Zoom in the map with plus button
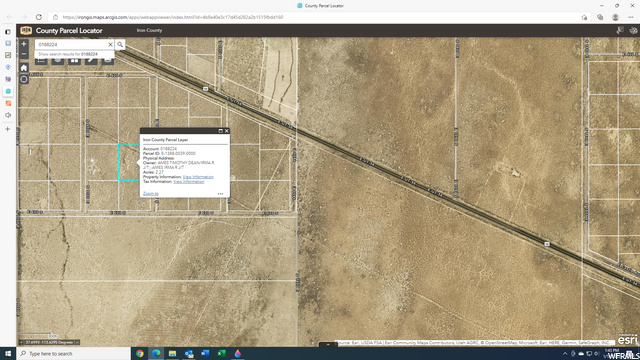 click(x=24, y=44)
